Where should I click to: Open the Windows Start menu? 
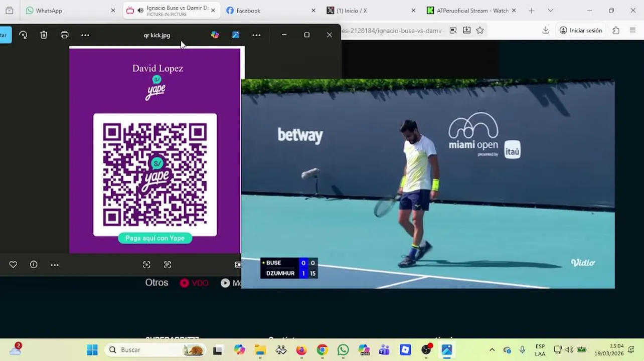(x=92, y=350)
